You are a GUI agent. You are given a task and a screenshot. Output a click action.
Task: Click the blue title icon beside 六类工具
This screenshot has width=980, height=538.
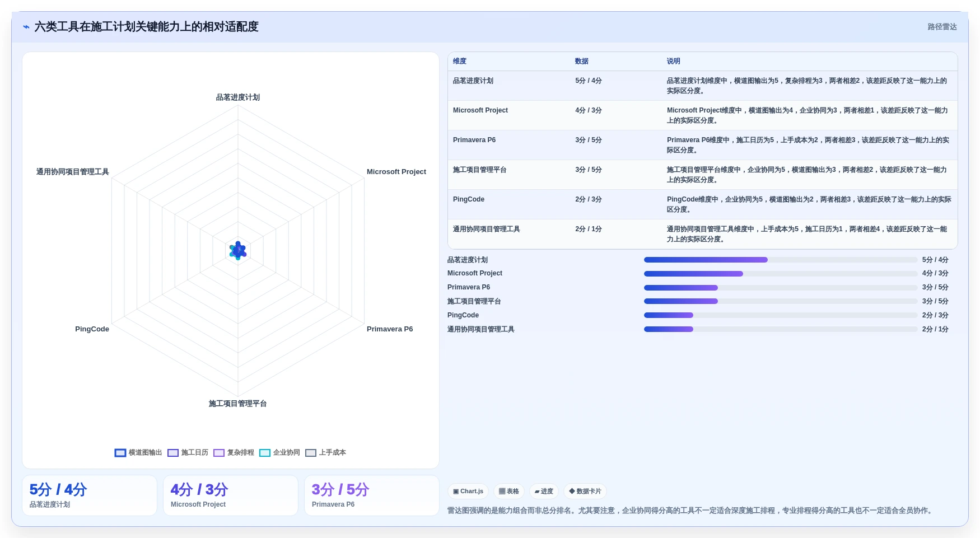(x=26, y=27)
